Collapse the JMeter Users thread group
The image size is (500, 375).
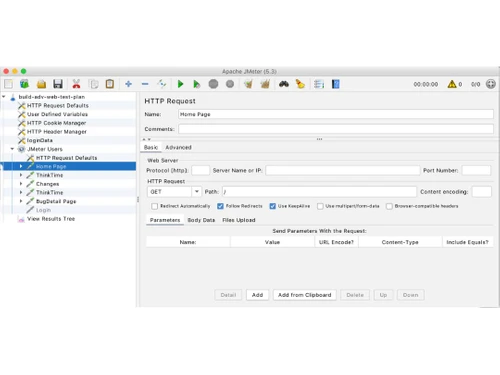pos(12,149)
